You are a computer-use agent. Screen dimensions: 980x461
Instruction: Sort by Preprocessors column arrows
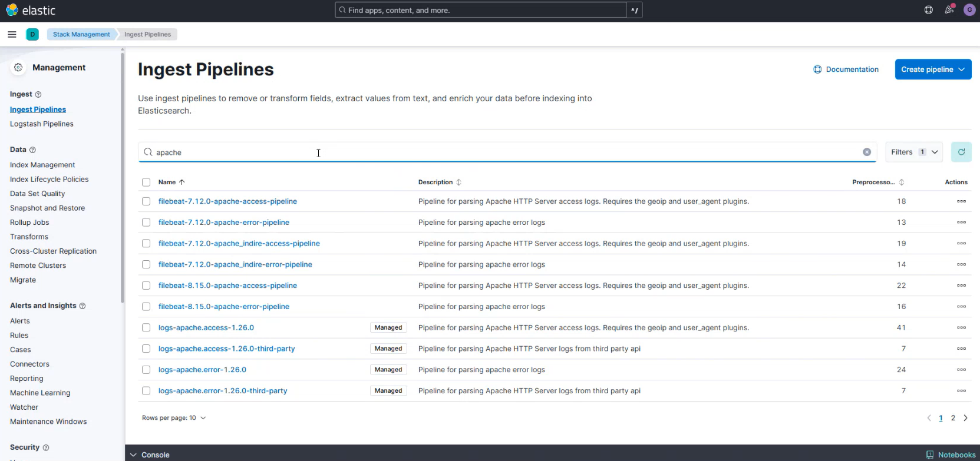click(902, 183)
